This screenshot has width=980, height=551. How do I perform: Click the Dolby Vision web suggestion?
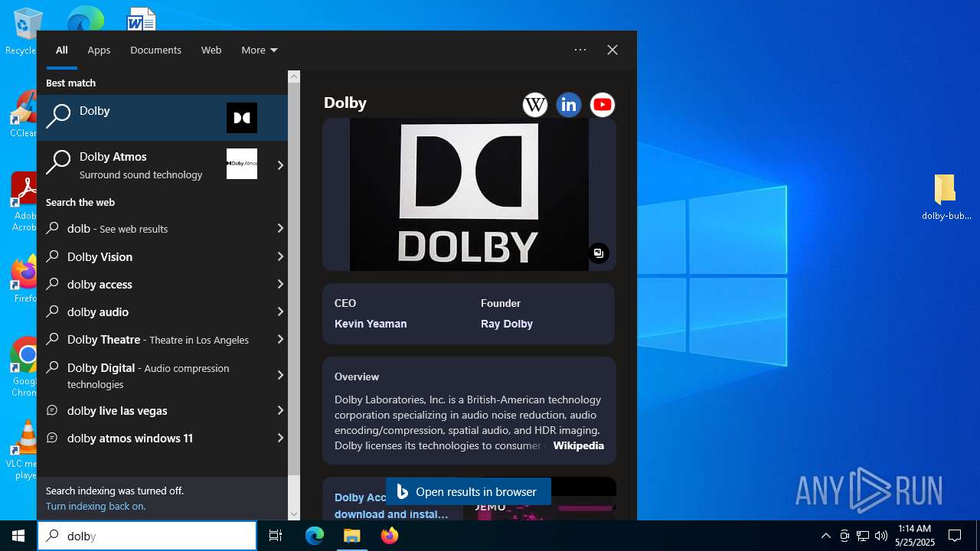tap(153, 256)
